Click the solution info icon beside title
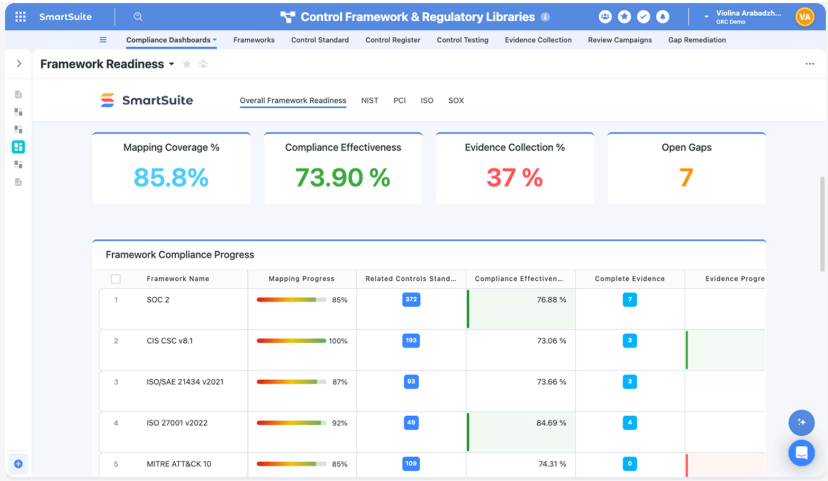 [545, 17]
